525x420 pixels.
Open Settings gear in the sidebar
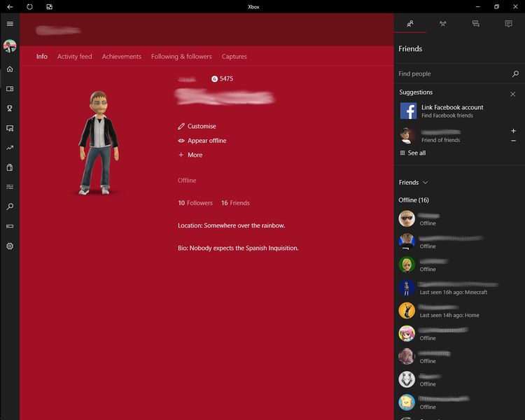click(x=10, y=246)
